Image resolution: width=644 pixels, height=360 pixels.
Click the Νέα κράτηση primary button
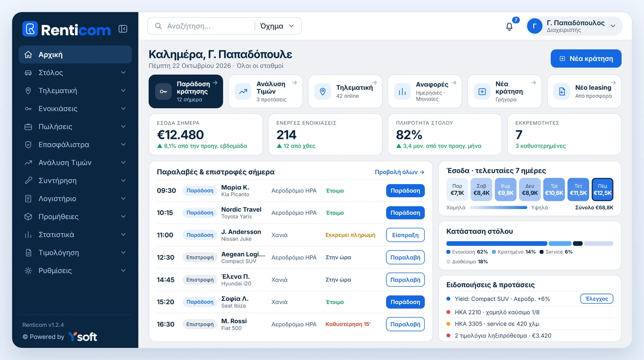586,59
